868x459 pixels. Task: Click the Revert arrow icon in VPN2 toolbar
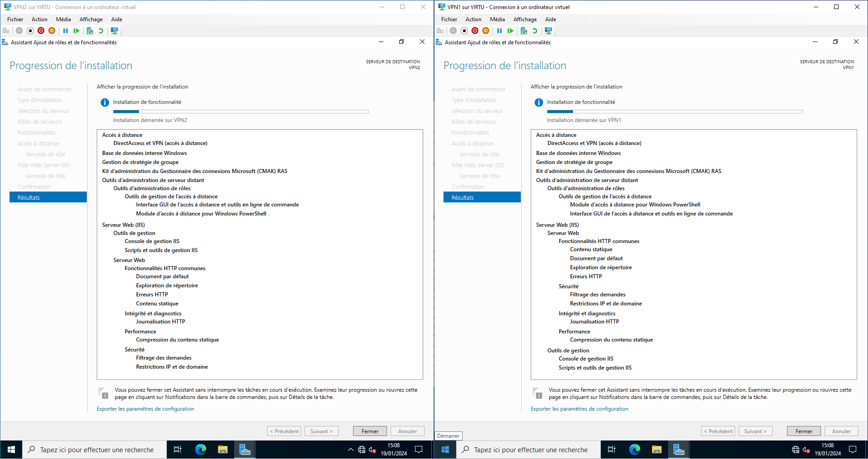(x=101, y=31)
